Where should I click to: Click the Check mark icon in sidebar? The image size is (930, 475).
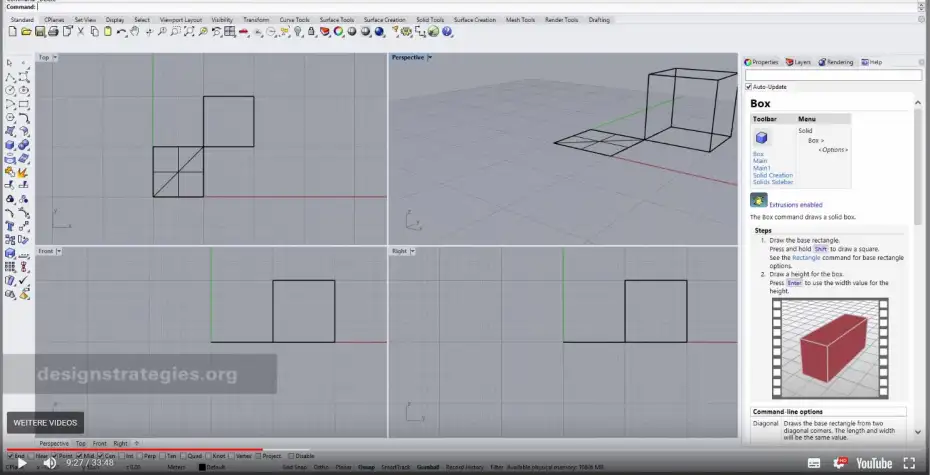point(24,279)
